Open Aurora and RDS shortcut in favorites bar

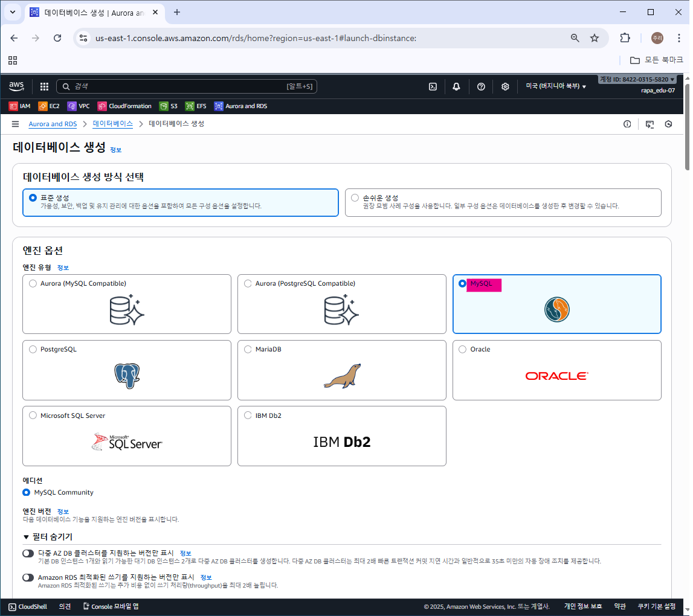241,106
